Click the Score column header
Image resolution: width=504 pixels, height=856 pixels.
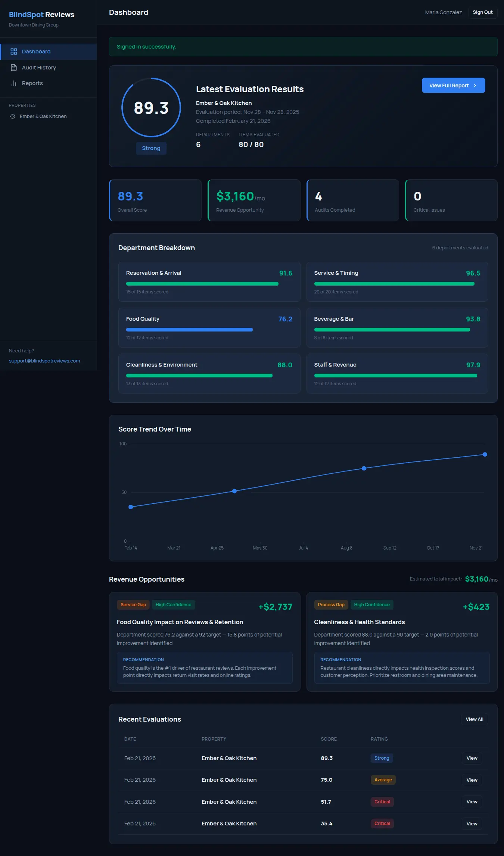(x=329, y=739)
